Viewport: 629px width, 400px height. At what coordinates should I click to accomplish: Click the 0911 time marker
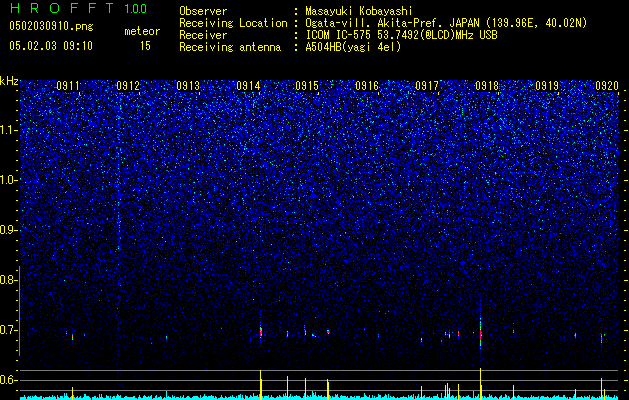pos(68,86)
